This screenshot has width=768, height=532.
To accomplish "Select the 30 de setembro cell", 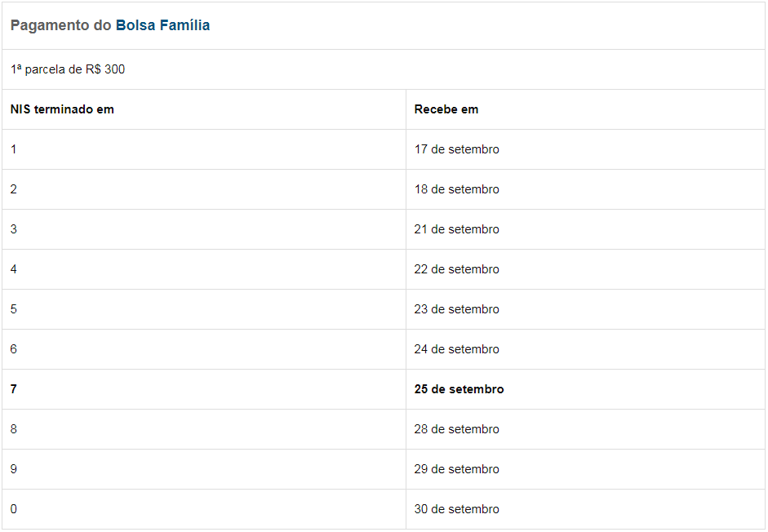I will point(585,509).
